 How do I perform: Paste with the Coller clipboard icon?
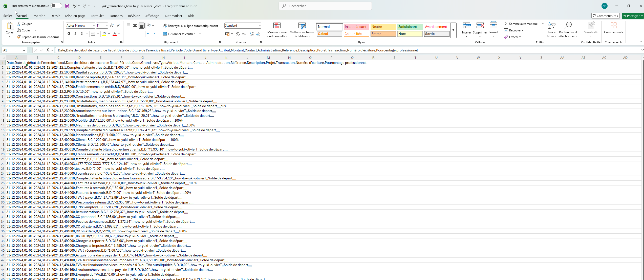(10, 26)
